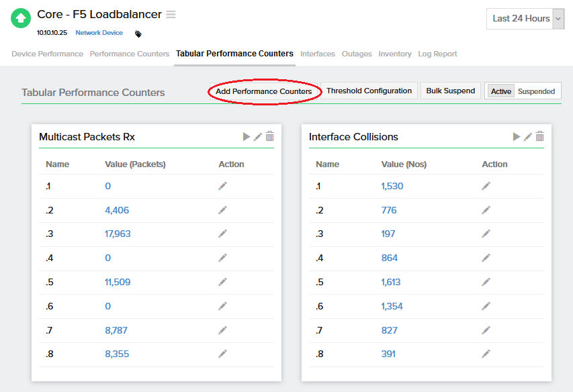The image size is (573, 392).
Task: Click the tag icon next to Network Device
Action: (x=138, y=34)
